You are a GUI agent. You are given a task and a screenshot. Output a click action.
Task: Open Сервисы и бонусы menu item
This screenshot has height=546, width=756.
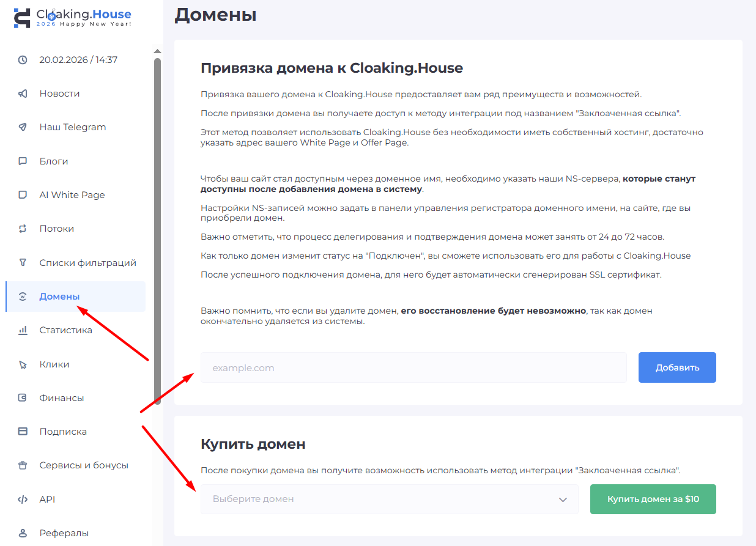84,465
